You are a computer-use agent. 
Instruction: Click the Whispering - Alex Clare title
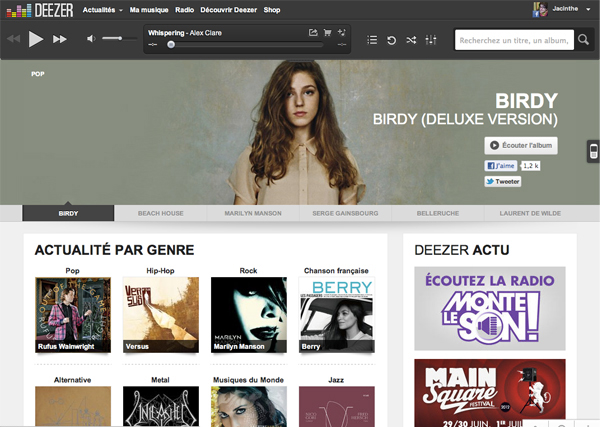[185, 33]
